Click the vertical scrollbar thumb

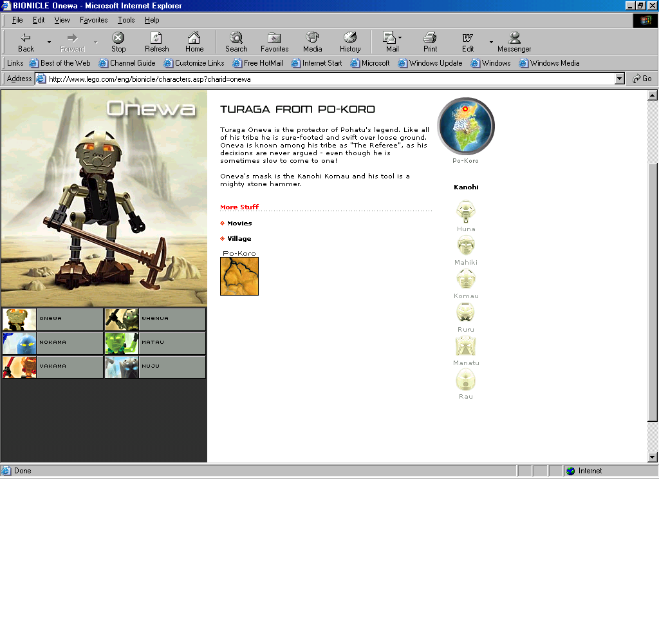point(653,292)
